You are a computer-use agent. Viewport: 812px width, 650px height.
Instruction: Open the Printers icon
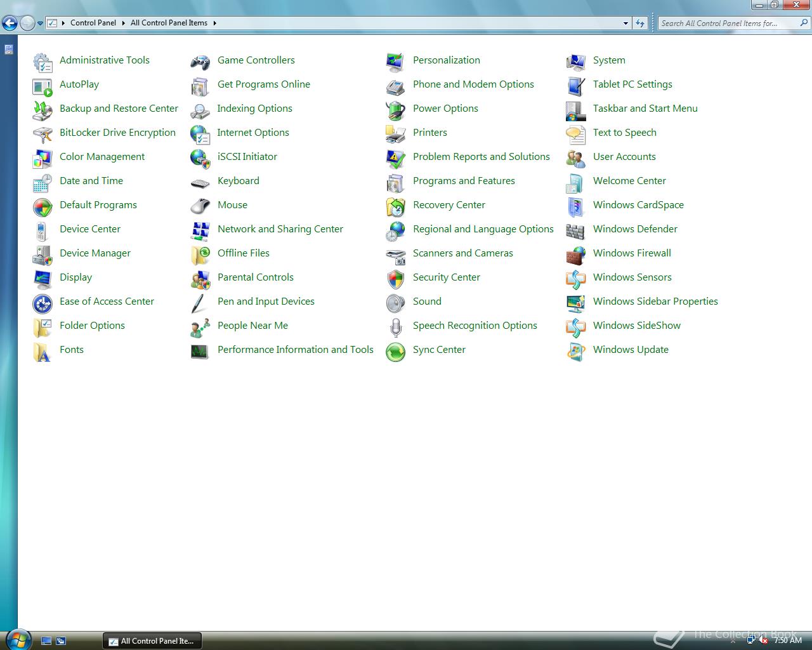click(x=396, y=135)
